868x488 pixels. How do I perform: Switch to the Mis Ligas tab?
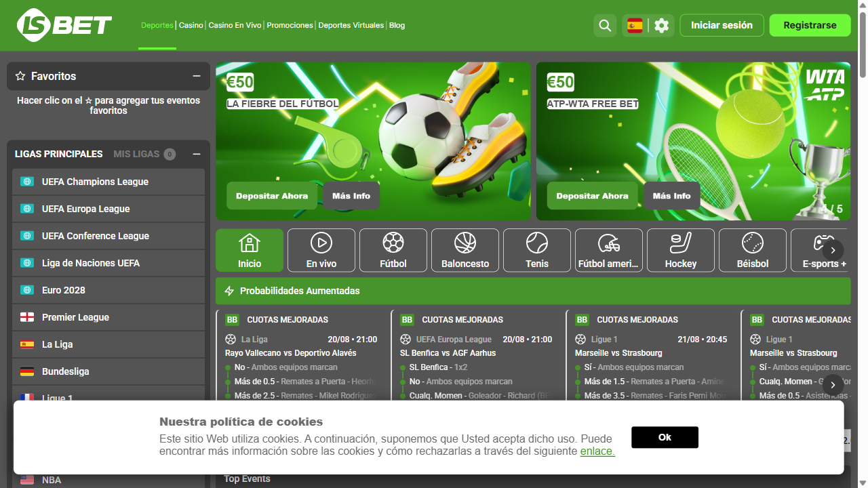point(144,154)
